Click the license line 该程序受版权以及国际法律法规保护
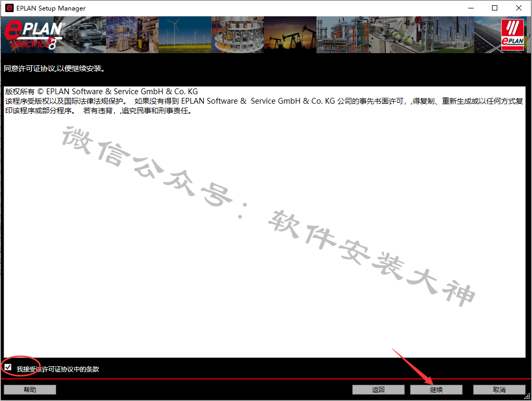The height and width of the screenshot is (401, 532). 66,101
